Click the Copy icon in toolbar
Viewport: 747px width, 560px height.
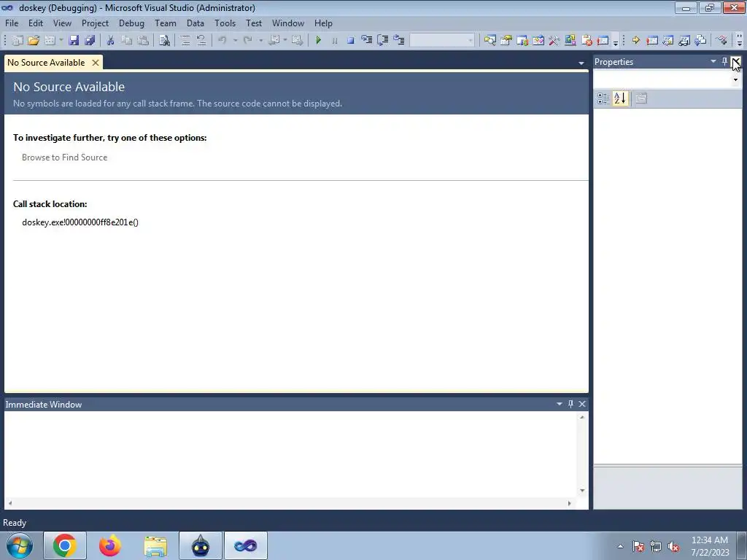click(127, 41)
